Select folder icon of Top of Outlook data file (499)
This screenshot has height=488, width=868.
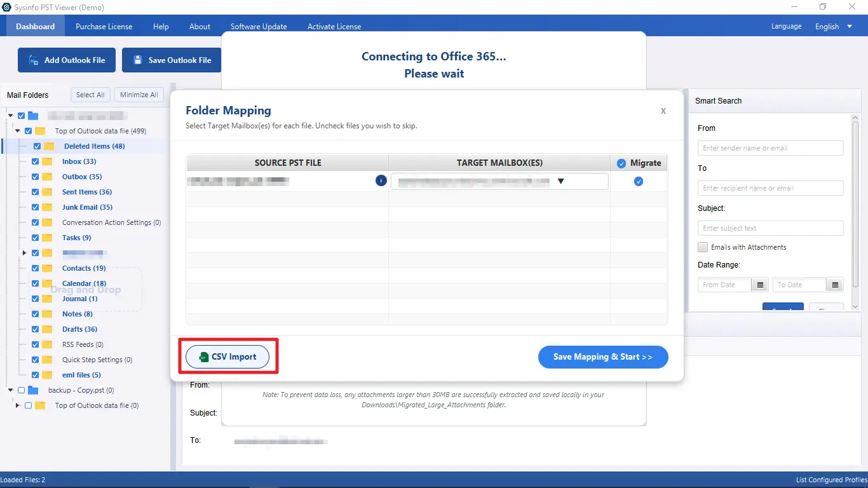(x=40, y=131)
